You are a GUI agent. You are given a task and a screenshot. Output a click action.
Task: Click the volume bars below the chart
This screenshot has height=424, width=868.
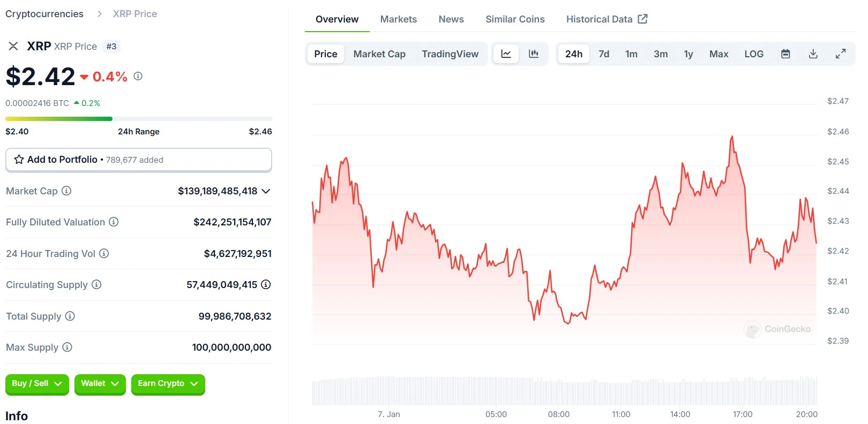pos(564,391)
